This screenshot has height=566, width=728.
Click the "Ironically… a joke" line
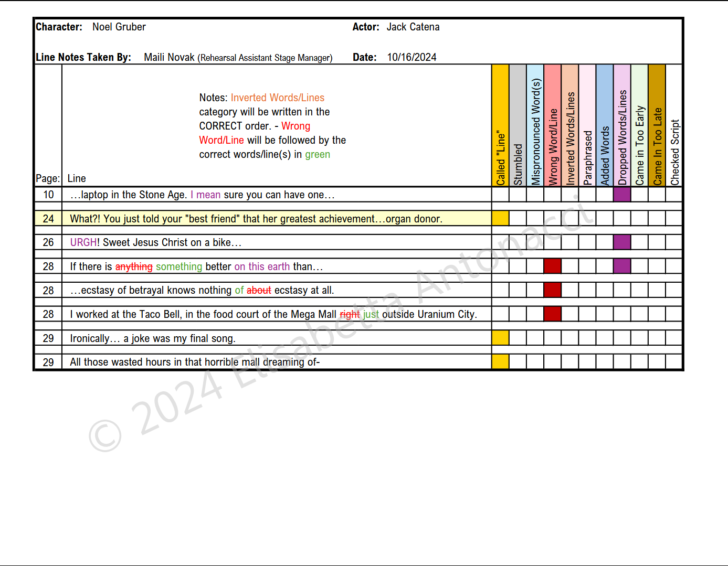point(153,338)
